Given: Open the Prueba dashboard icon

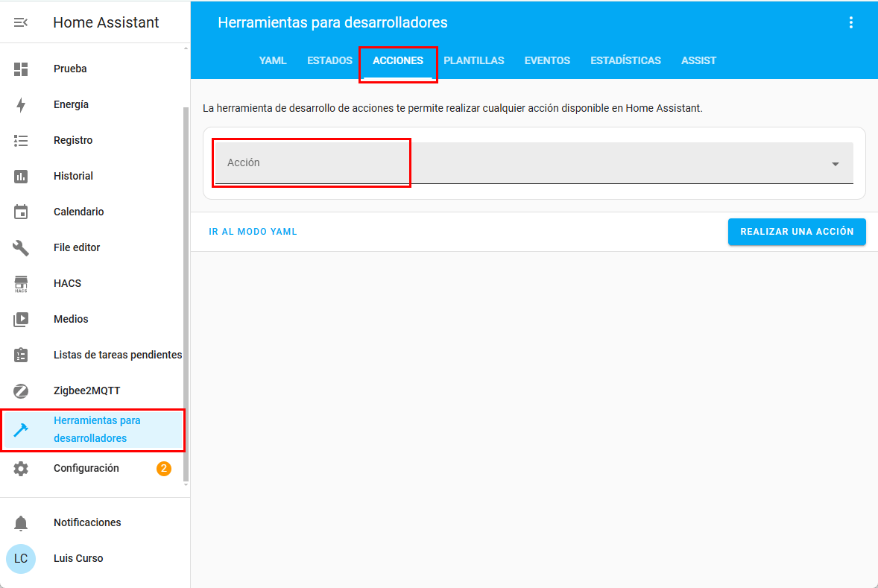Looking at the screenshot, I should tap(21, 69).
